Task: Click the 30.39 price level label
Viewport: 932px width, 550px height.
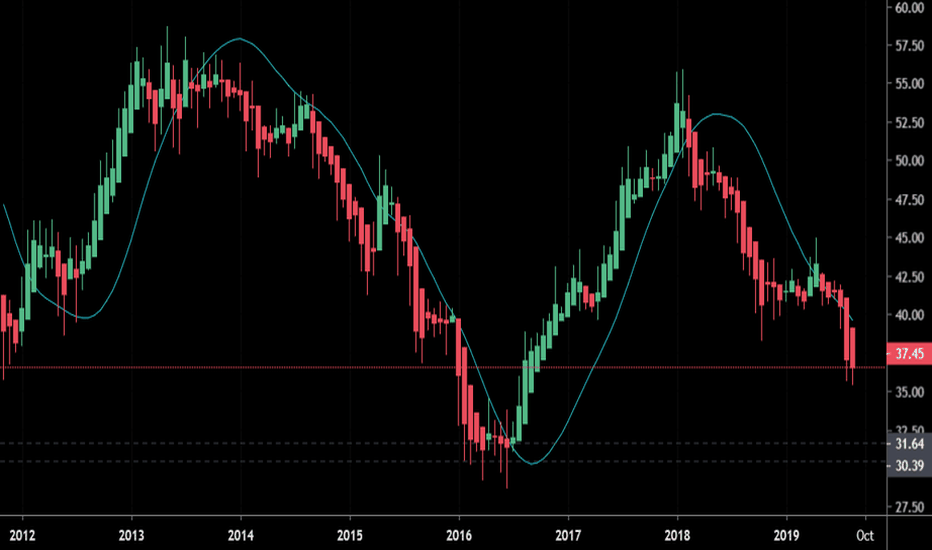Action: [x=909, y=466]
